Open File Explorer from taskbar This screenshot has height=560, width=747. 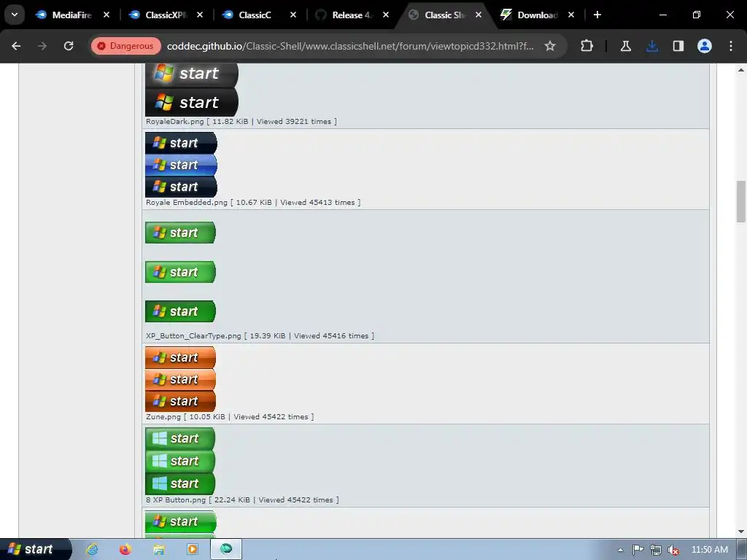pos(158,550)
